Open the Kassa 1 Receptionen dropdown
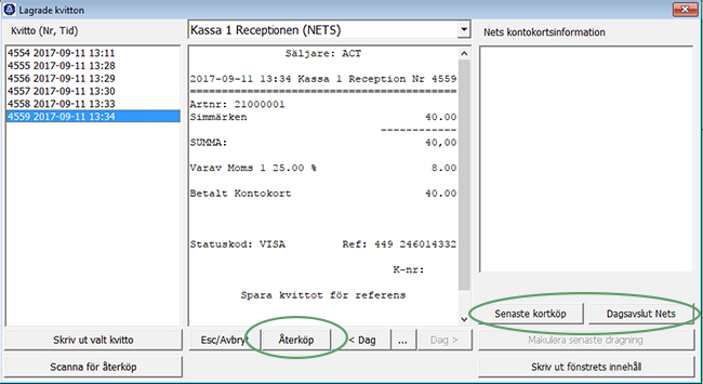The image size is (703, 384). [464, 30]
